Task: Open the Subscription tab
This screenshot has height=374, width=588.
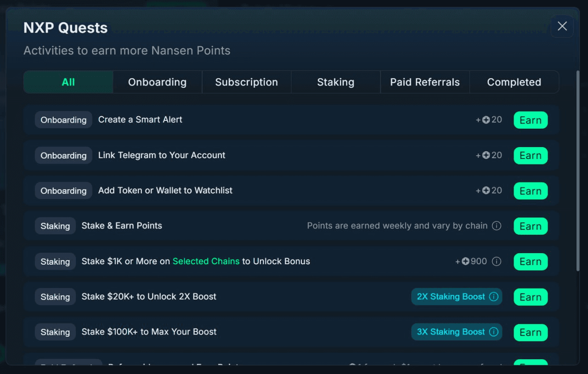Action: [x=247, y=82]
